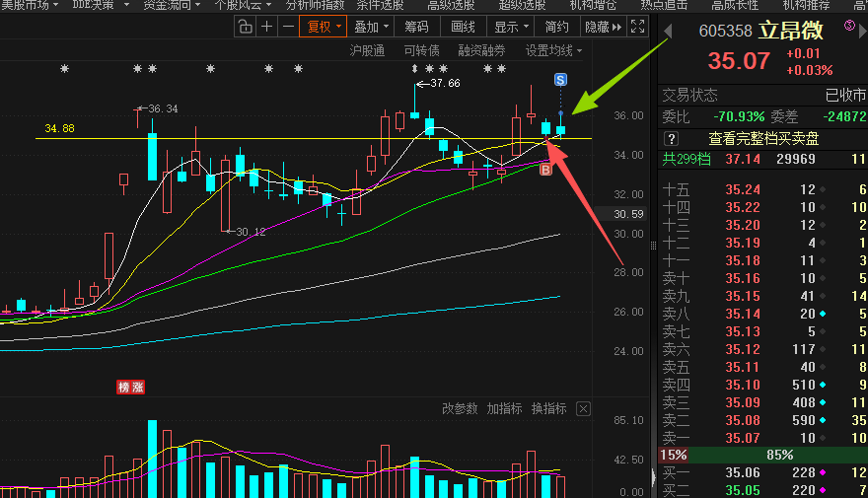Click the blue S sell marker
Image resolution: width=868 pixels, height=498 pixels.
(x=560, y=80)
